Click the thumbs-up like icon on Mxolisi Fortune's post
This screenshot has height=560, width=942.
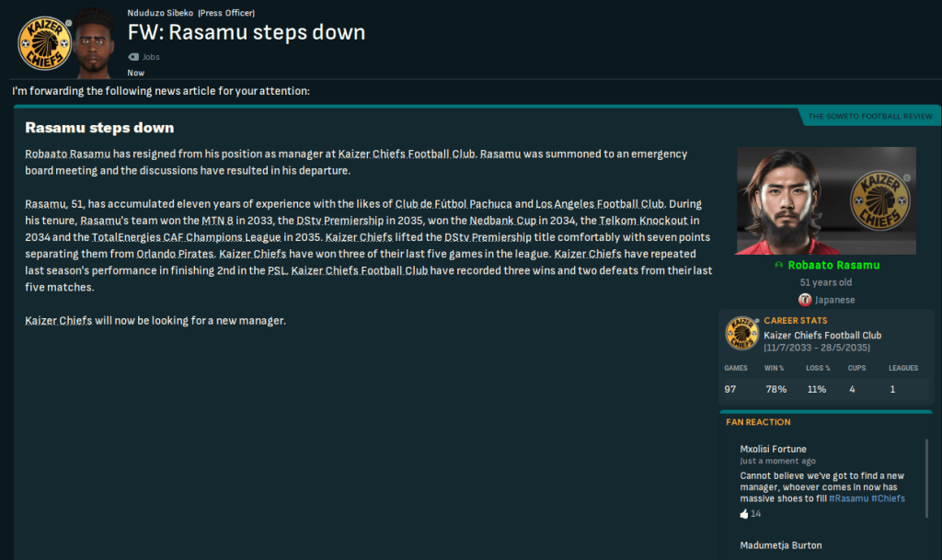[744, 514]
